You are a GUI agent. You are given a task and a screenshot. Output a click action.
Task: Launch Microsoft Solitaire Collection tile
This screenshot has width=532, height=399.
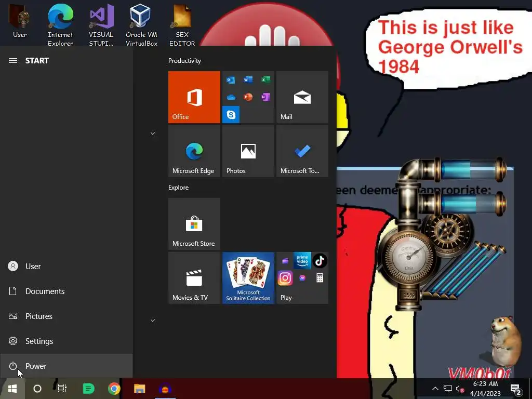(248, 278)
